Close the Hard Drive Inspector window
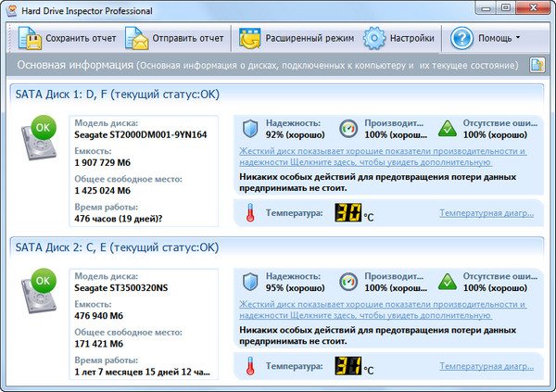Viewport: 556px width, 392px height. pyautogui.click(x=533, y=7)
